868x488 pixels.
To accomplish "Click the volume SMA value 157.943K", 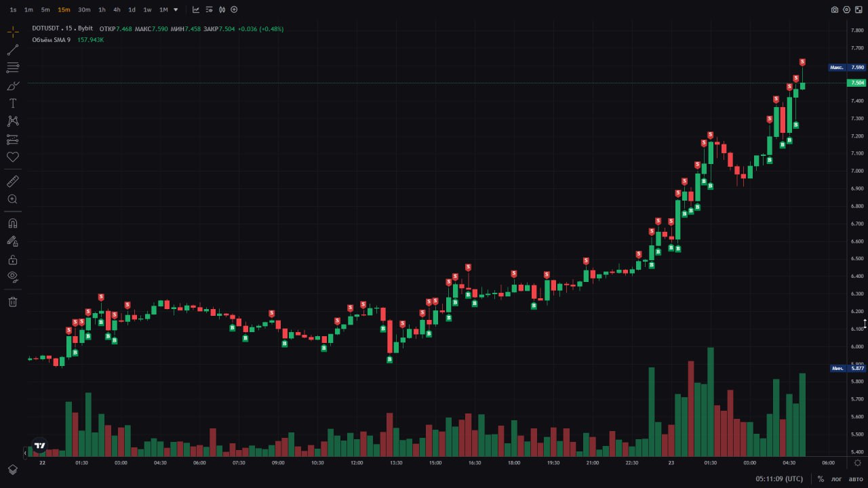I will tap(90, 40).
